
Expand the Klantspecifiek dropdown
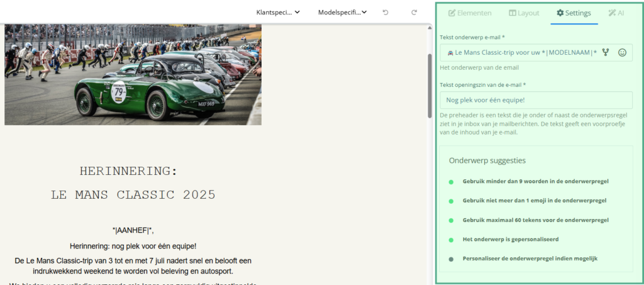click(x=278, y=12)
